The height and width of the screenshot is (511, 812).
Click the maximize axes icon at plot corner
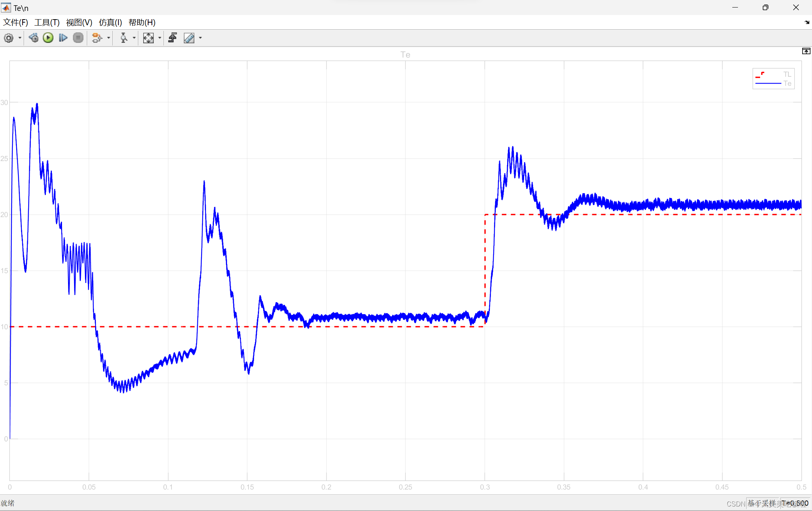tap(806, 51)
